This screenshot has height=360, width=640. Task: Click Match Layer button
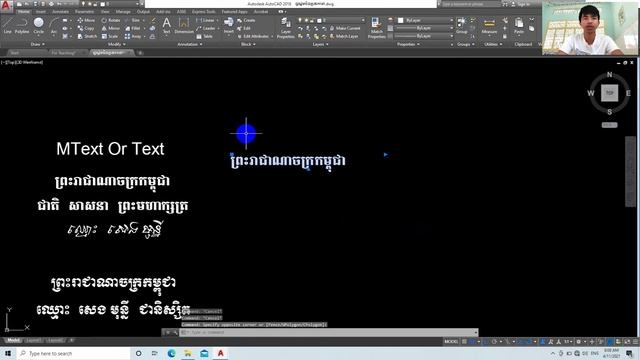[344, 36]
